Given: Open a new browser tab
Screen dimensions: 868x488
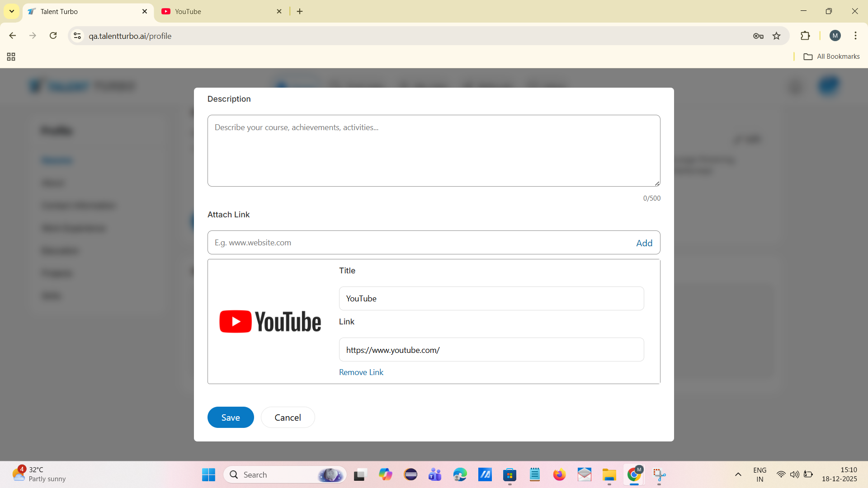Looking at the screenshot, I should (x=300, y=11).
